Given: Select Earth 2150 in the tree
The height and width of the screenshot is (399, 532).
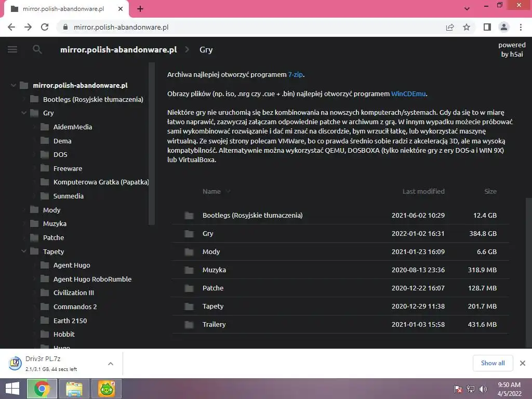Looking at the screenshot, I should pyautogui.click(x=70, y=320).
